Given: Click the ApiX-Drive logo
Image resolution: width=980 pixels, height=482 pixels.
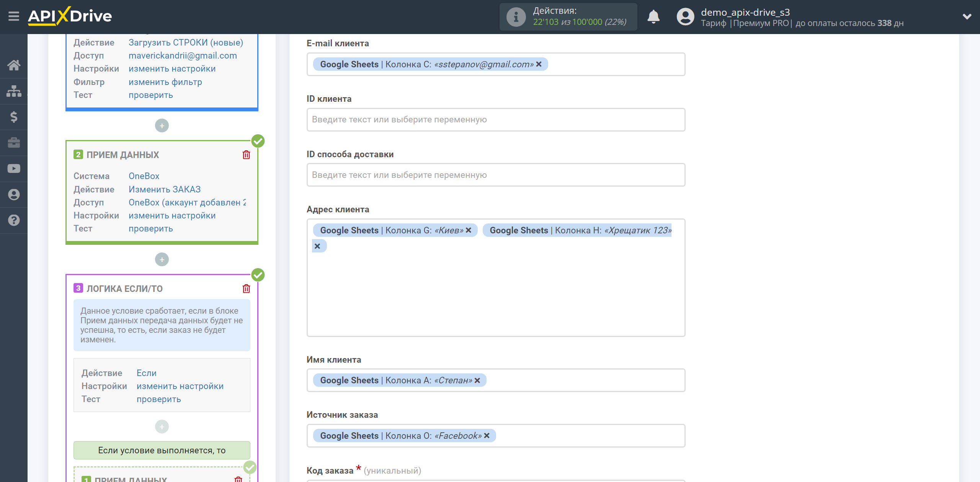Looking at the screenshot, I should [x=70, y=16].
